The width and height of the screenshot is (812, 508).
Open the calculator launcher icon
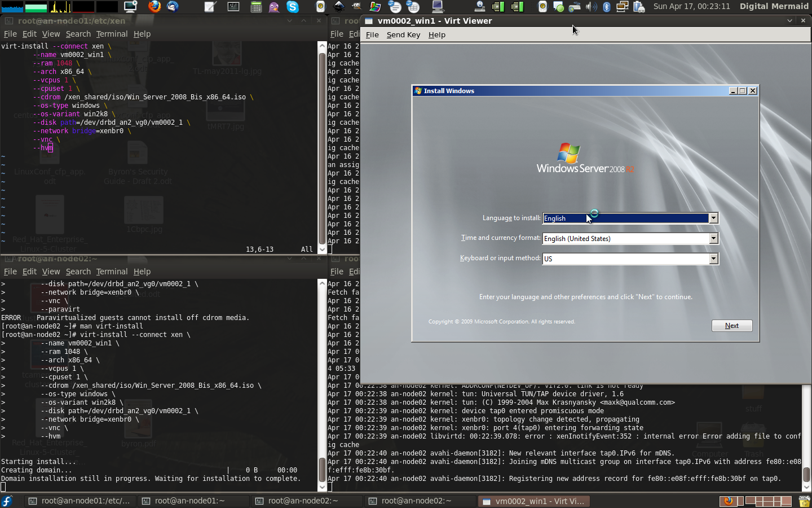255,7
